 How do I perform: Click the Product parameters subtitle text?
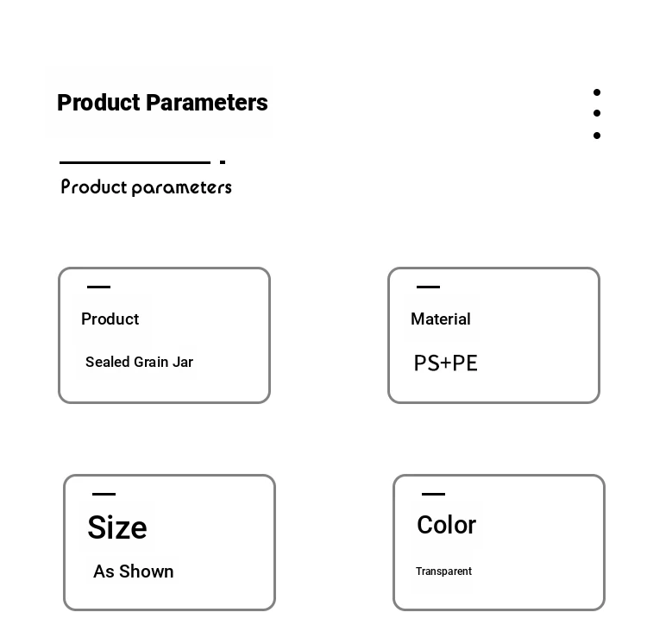146,187
